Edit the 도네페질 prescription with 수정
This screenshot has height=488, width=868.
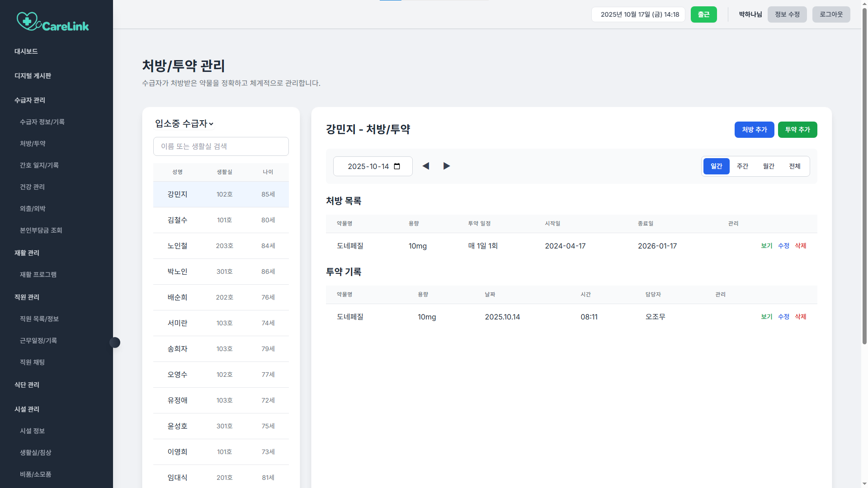[783, 246]
